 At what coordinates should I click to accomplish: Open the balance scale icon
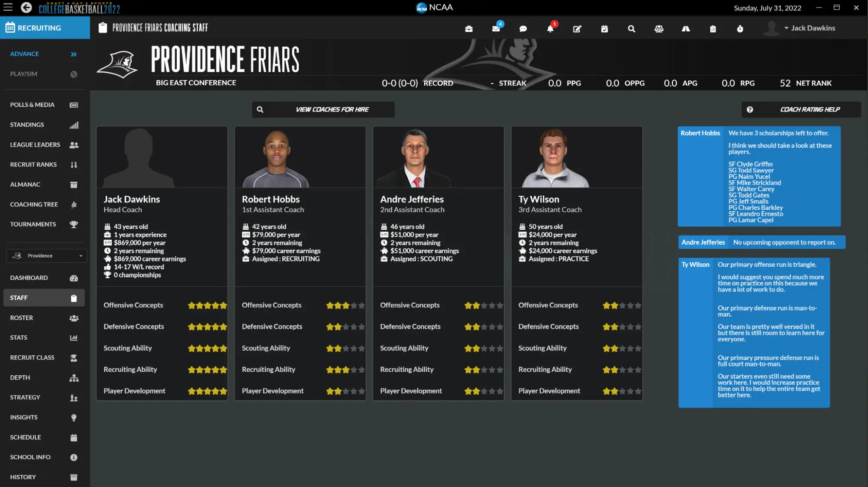(x=659, y=29)
